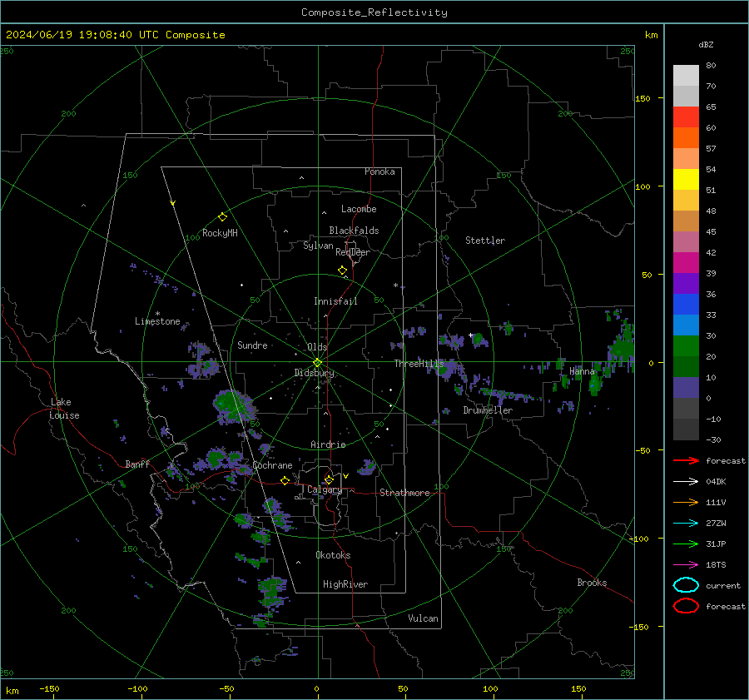Click the cyan 27ZW arrow icon
The width and height of the screenshot is (749, 700).
coord(686,524)
